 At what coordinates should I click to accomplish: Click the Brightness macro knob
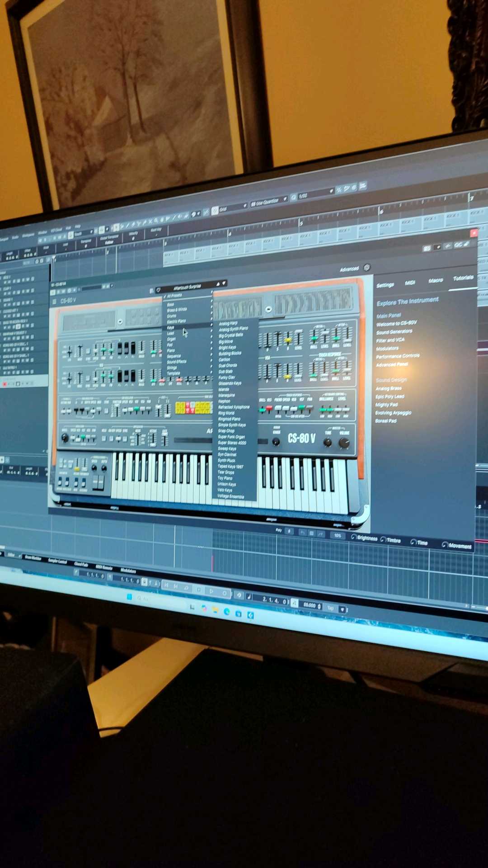pos(354,537)
